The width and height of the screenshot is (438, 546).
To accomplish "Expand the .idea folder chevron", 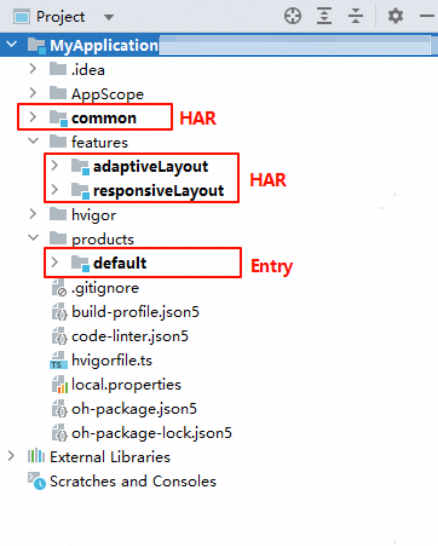I will point(33,69).
